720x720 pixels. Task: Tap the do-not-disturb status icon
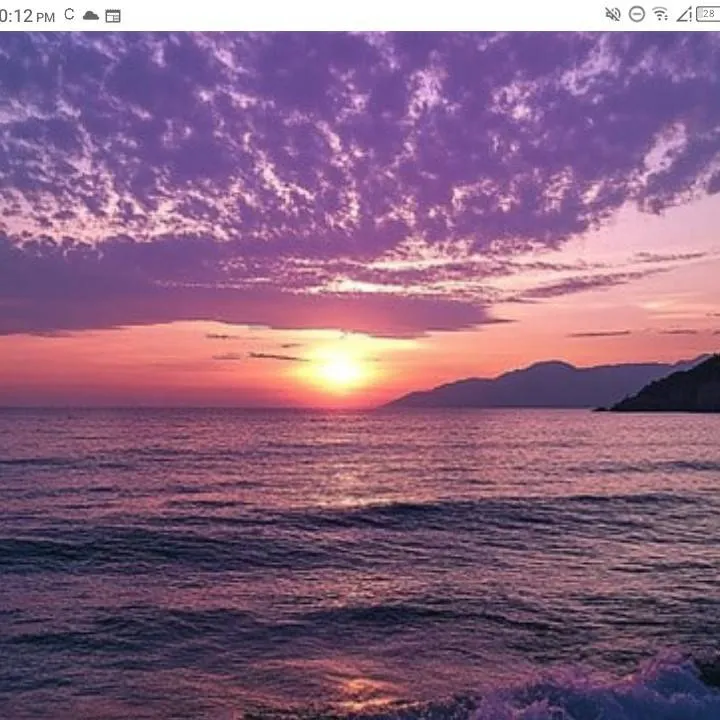pyautogui.click(x=636, y=14)
